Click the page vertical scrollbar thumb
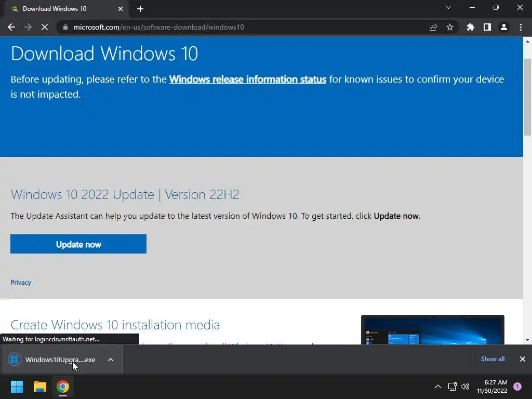 click(527, 97)
